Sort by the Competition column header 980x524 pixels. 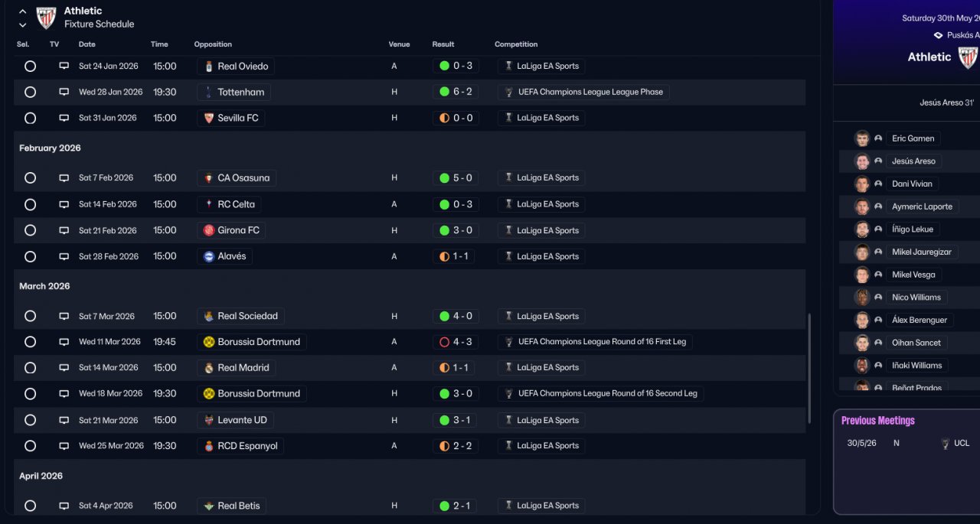[515, 44]
